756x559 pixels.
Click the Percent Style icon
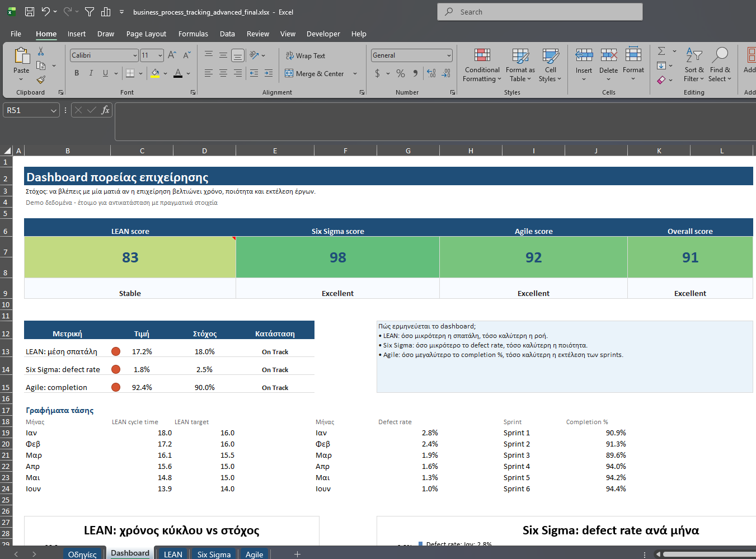click(401, 73)
